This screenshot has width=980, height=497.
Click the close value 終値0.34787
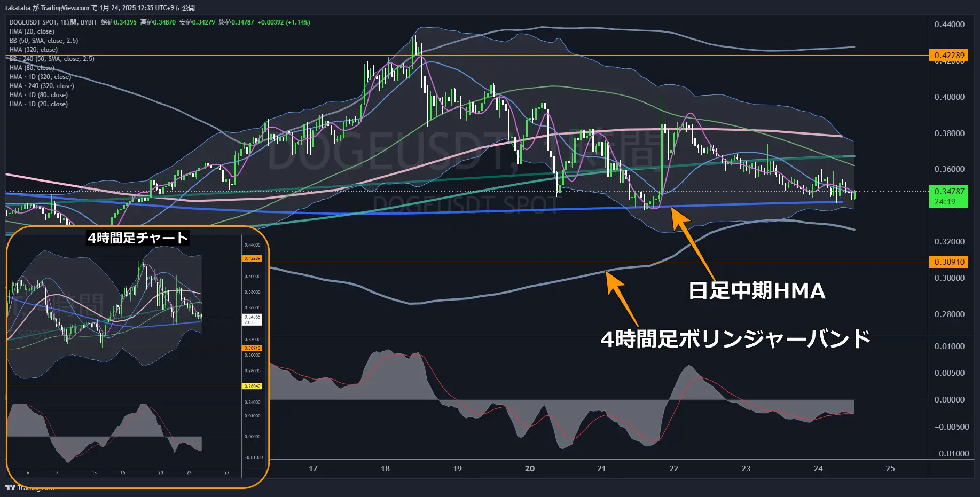coord(236,22)
